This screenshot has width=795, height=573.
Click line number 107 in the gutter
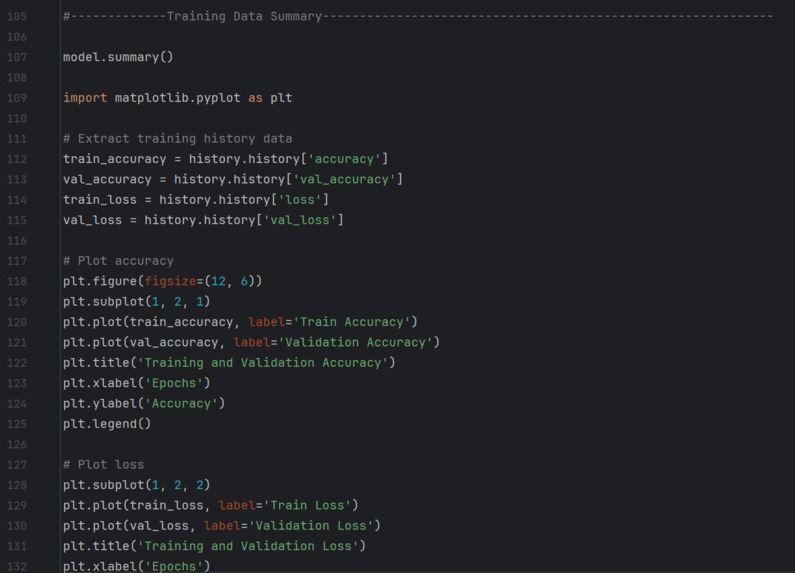click(17, 57)
